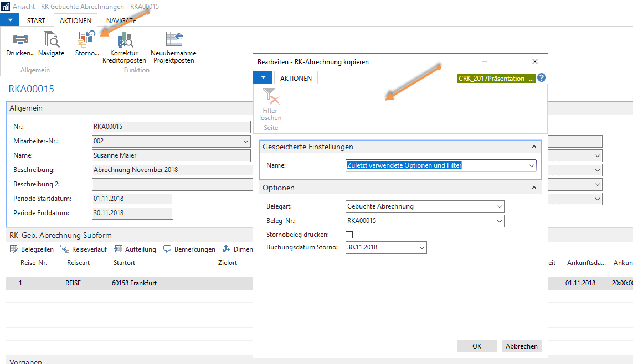The image size is (633, 364).
Task: Open the Beleg-Nr. dropdown
Action: (499, 221)
